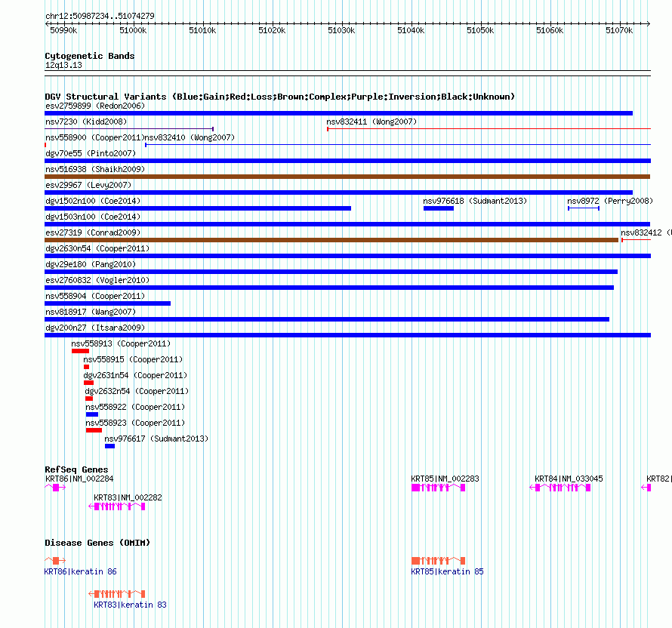Click the KRT86|NM_002284 gene label
The width and height of the screenshot is (672, 628).
point(79,479)
